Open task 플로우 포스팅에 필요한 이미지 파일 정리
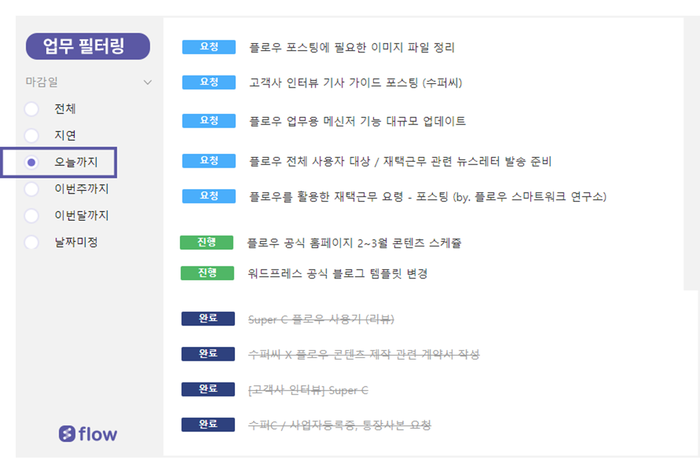This screenshot has height=460, width=700. click(x=352, y=47)
